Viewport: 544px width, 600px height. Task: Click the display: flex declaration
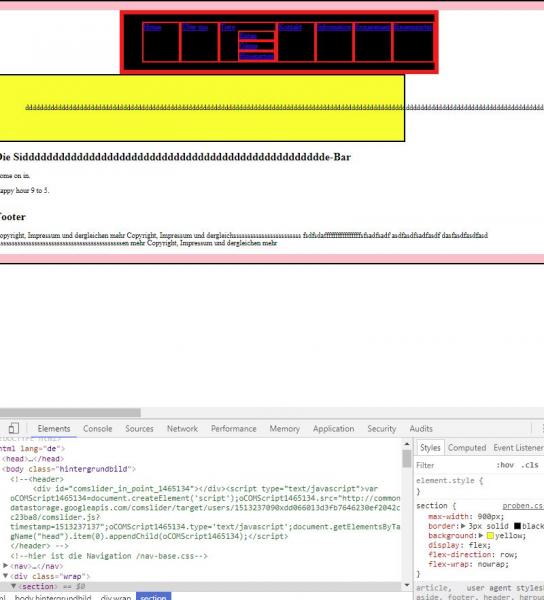coord(459,545)
